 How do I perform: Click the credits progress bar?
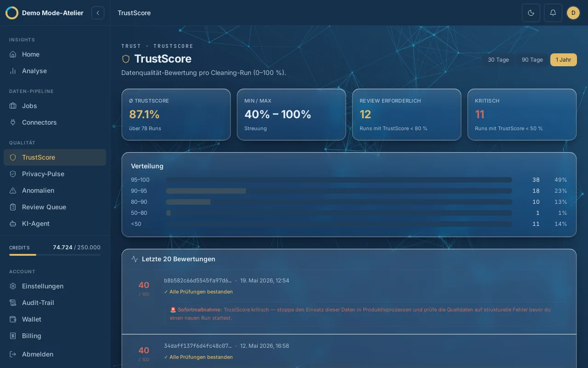click(55, 255)
